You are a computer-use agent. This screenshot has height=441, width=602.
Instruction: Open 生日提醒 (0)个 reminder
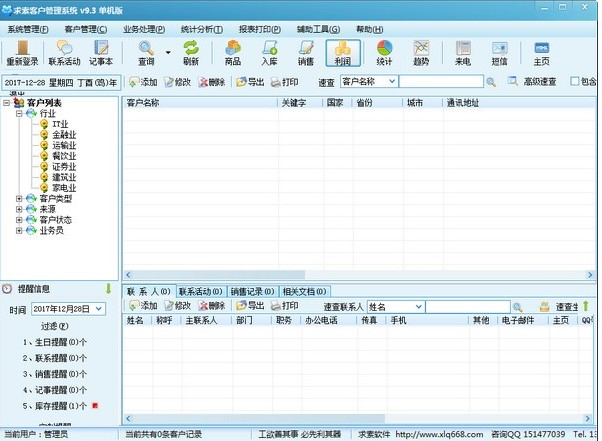point(55,342)
